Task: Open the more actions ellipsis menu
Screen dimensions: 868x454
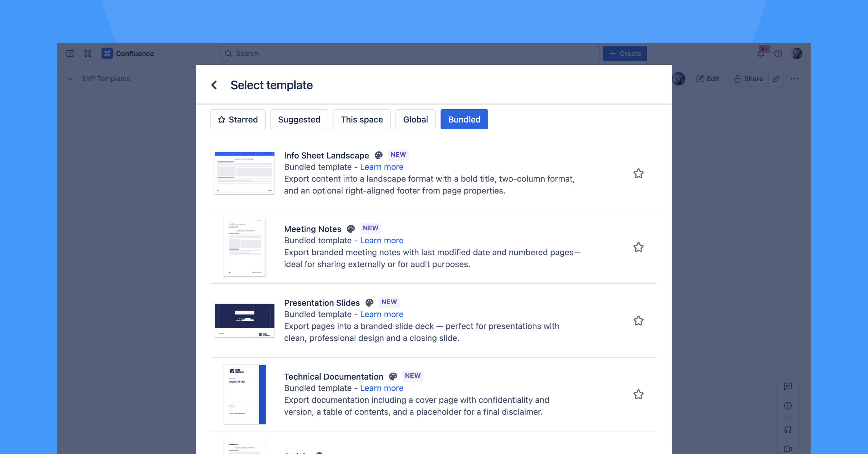Action: tap(795, 79)
